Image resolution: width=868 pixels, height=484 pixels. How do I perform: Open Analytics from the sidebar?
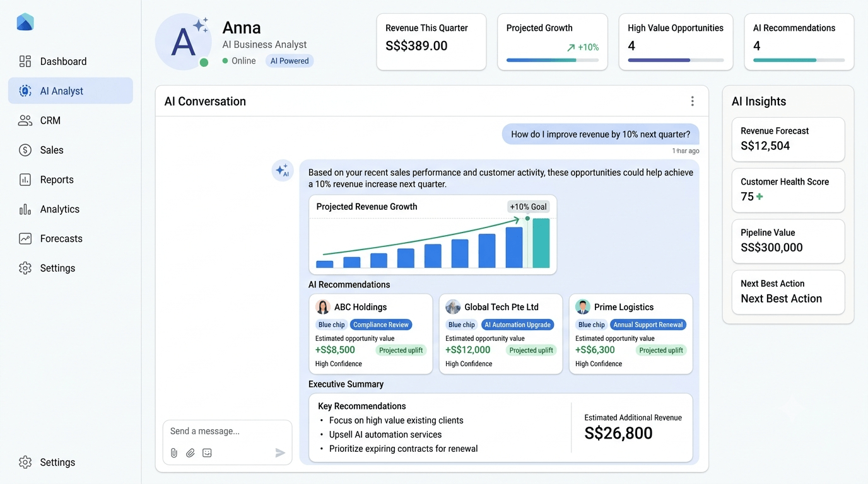coord(71,209)
